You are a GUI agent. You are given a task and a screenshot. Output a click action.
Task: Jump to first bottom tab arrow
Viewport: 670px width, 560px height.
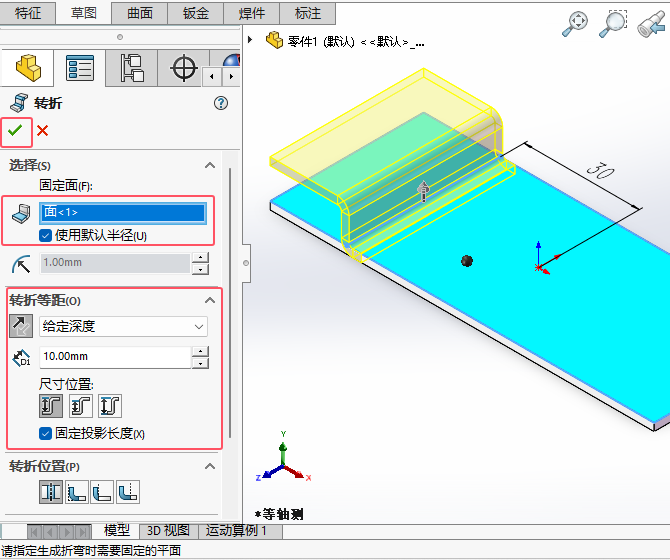[35, 532]
